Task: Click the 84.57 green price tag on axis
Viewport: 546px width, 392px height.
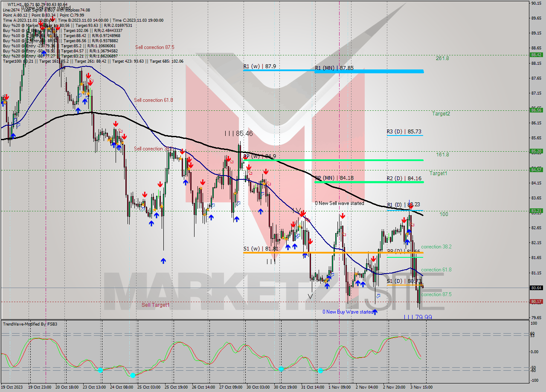Action: click(536, 170)
